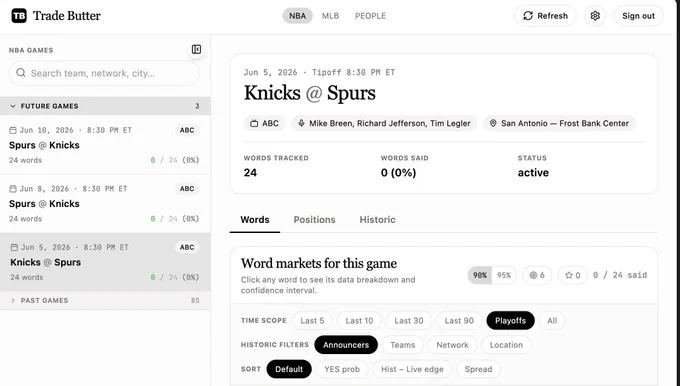Sort words by Hist – Live edge
The height and width of the screenshot is (386, 680).
pyautogui.click(x=412, y=369)
